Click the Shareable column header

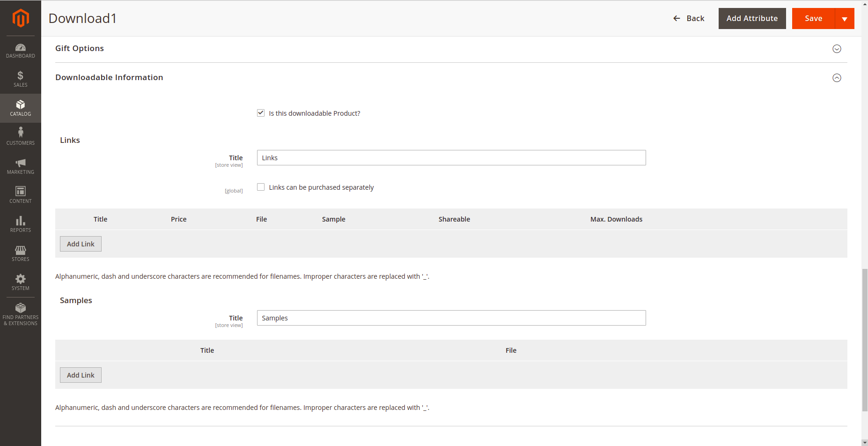click(454, 219)
